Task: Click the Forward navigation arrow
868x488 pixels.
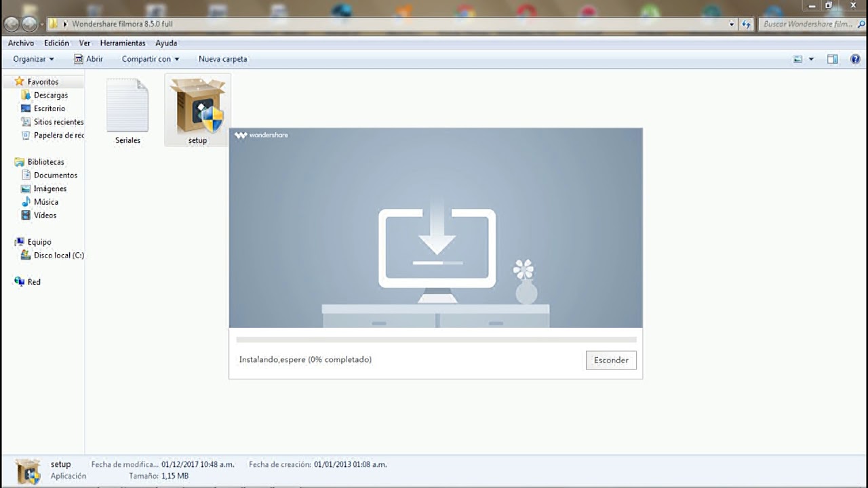Action: (29, 24)
